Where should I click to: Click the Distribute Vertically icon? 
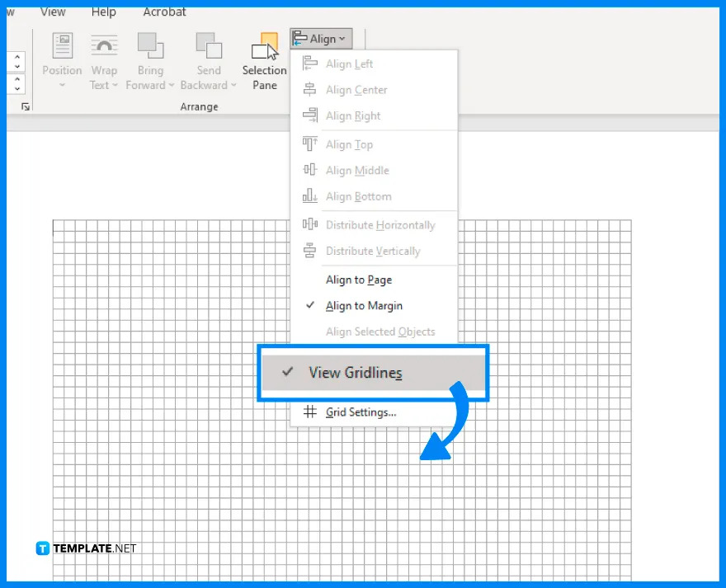tap(309, 251)
